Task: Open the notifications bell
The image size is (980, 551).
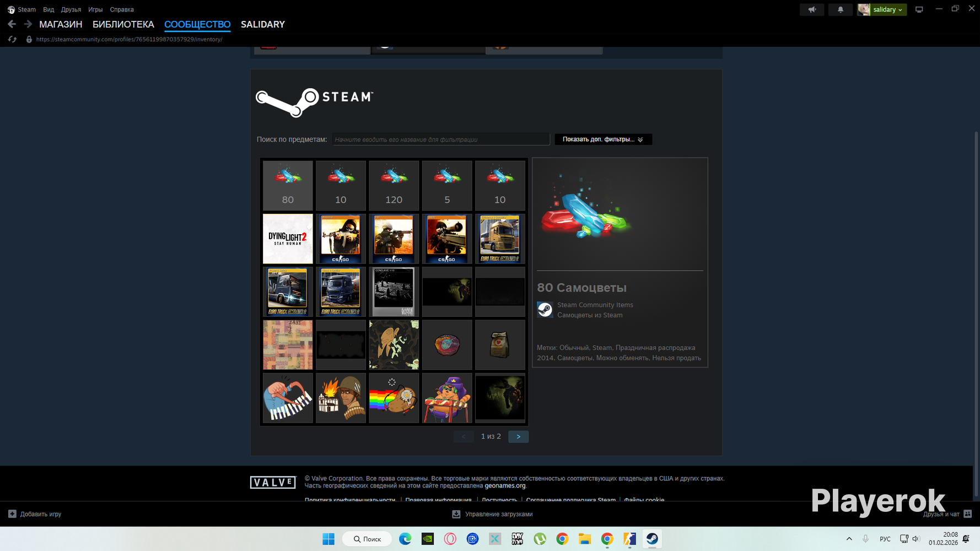Action: pyautogui.click(x=840, y=9)
